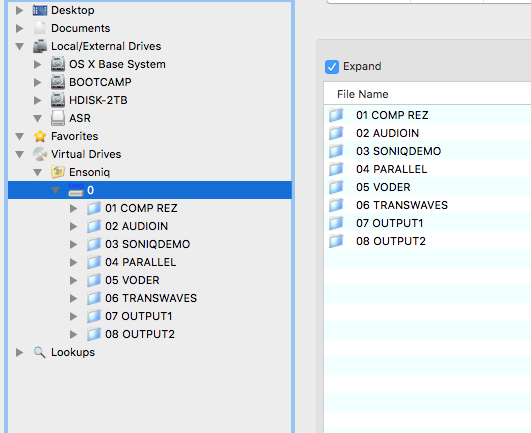Screen dimensions: 531x433
Task: Click the ASR drive icon
Action: click(x=58, y=118)
